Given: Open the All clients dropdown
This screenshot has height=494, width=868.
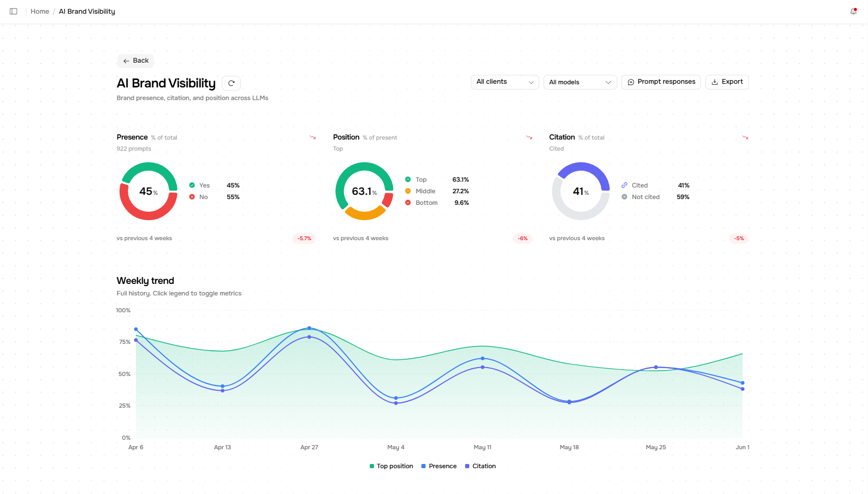Looking at the screenshot, I should (505, 82).
